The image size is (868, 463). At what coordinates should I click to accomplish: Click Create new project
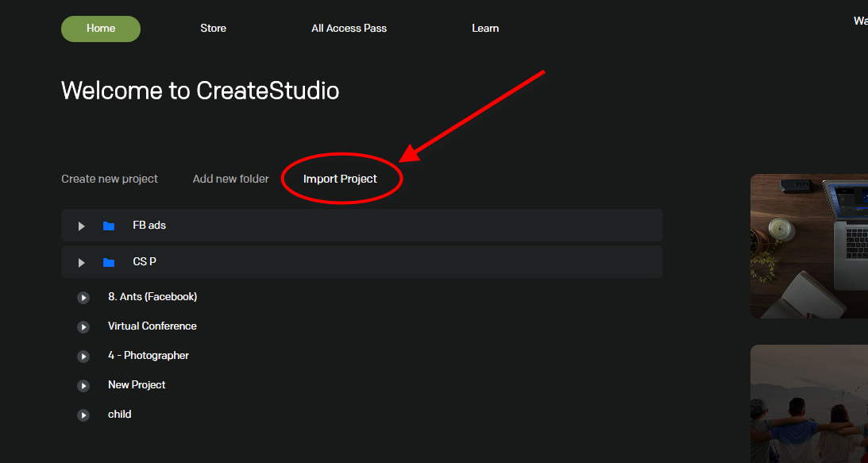click(110, 179)
